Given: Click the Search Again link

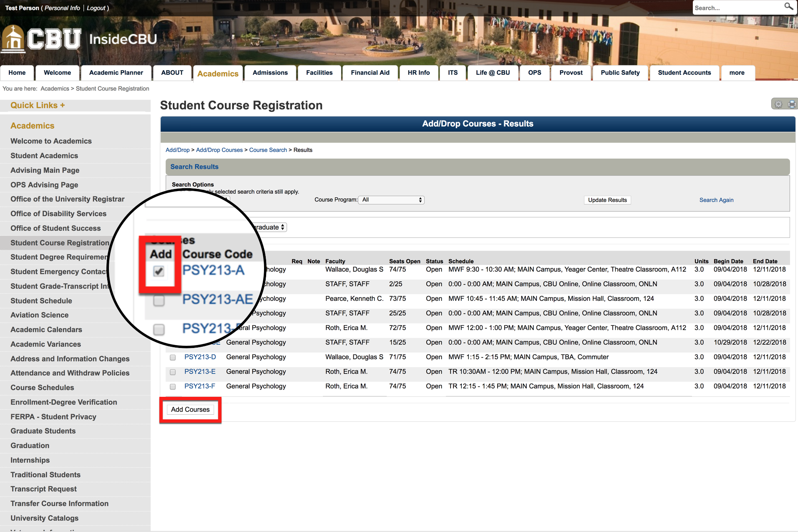Looking at the screenshot, I should pos(716,200).
